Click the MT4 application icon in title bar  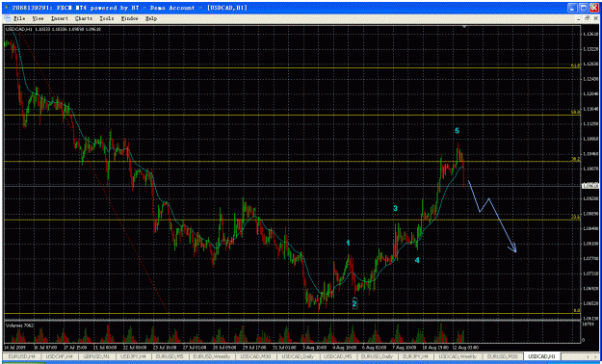coord(7,8)
